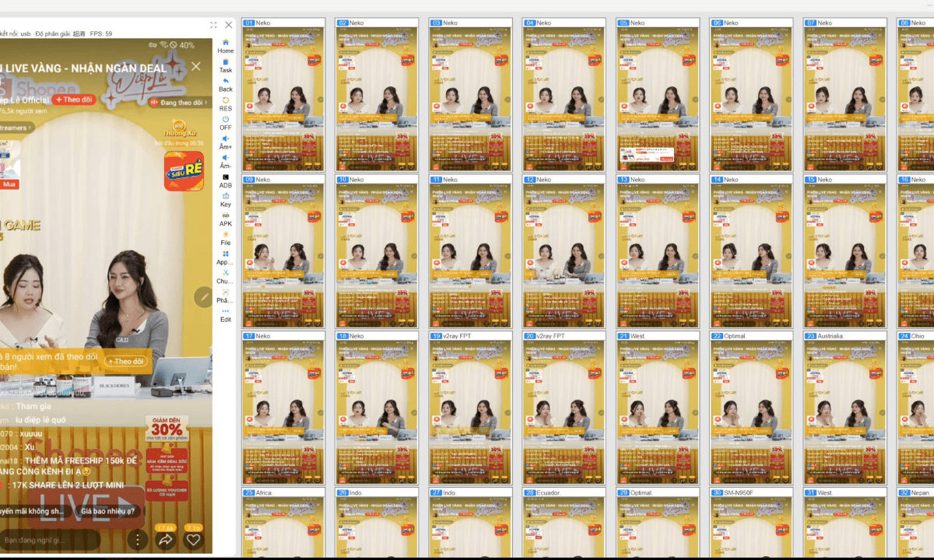This screenshot has height=560, width=934.
Task: Share the livestream with the arrow icon
Action: click(165, 539)
